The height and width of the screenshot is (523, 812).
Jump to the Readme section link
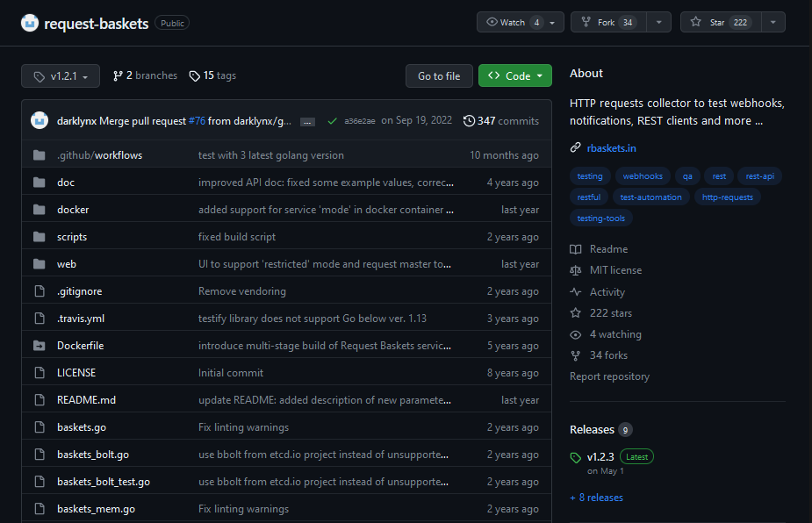599,249
